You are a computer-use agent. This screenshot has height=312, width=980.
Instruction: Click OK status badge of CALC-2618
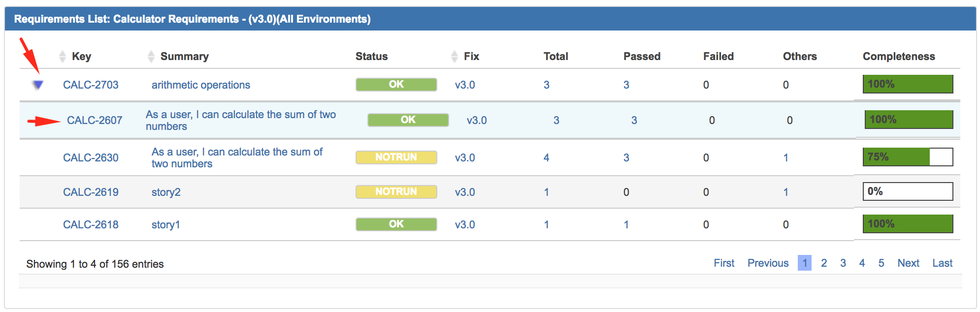tap(396, 224)
